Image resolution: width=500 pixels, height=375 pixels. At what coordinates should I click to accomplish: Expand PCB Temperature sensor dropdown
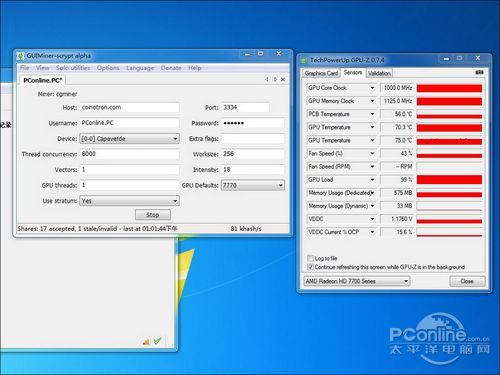pos(372,114)
